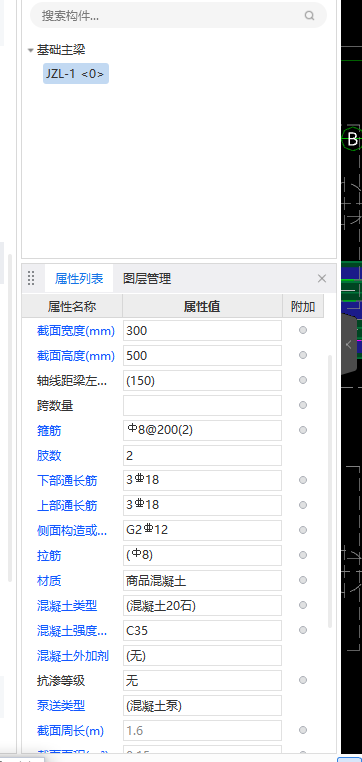Toggle 附加 option for 侧面构造 row
The image size is (362, 762).
point(303,530)
